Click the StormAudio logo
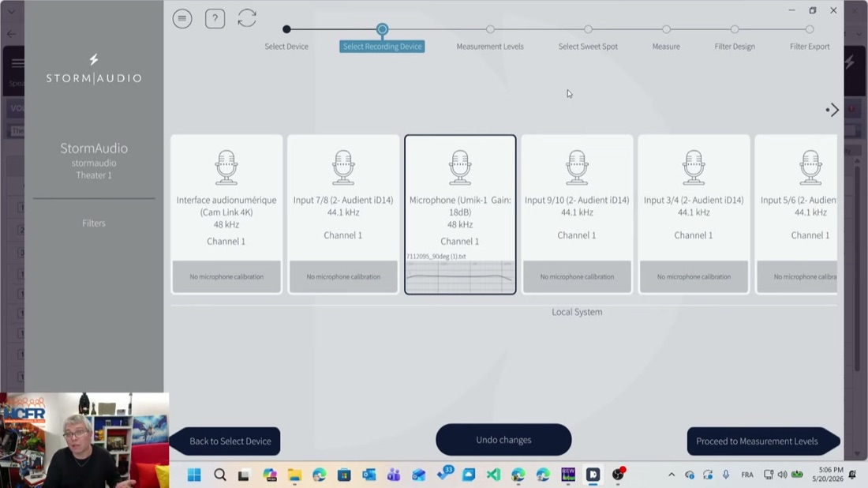The image size is (868, 488). click(x=94, y=69)
